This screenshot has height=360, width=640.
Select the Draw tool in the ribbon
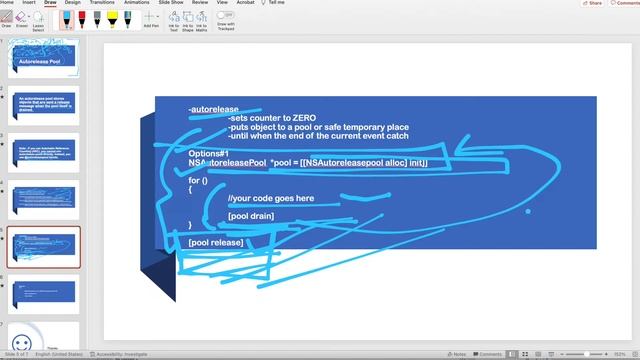pyautogui.click(x=6, y=19)
